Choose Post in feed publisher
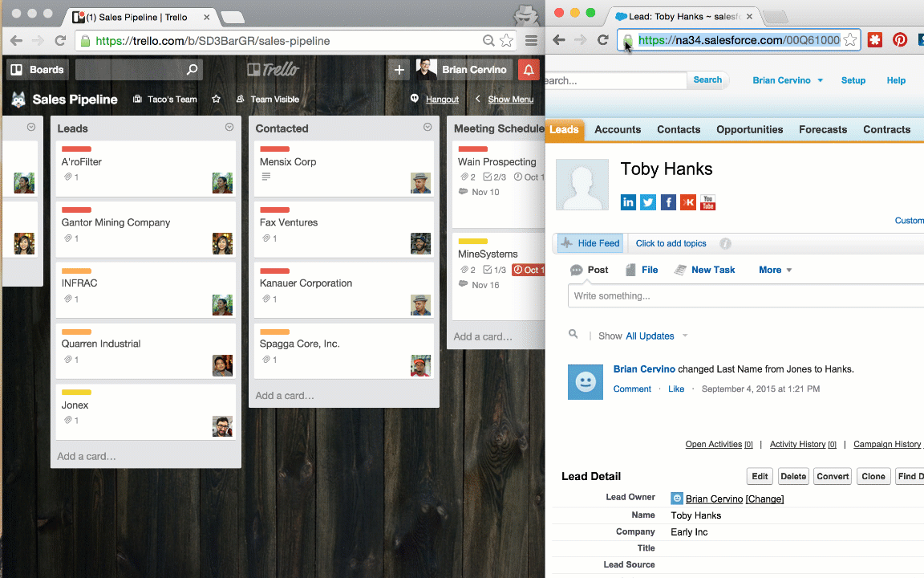Image resolution: width=924 pixels, height=578 pixels. (x=590, y=270)
